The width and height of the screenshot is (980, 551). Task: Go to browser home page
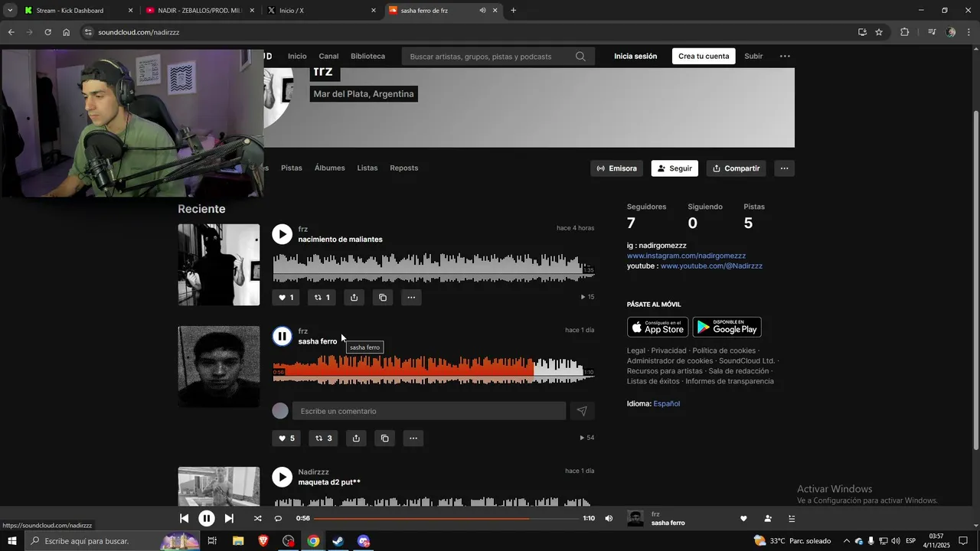tap(67, 32)
